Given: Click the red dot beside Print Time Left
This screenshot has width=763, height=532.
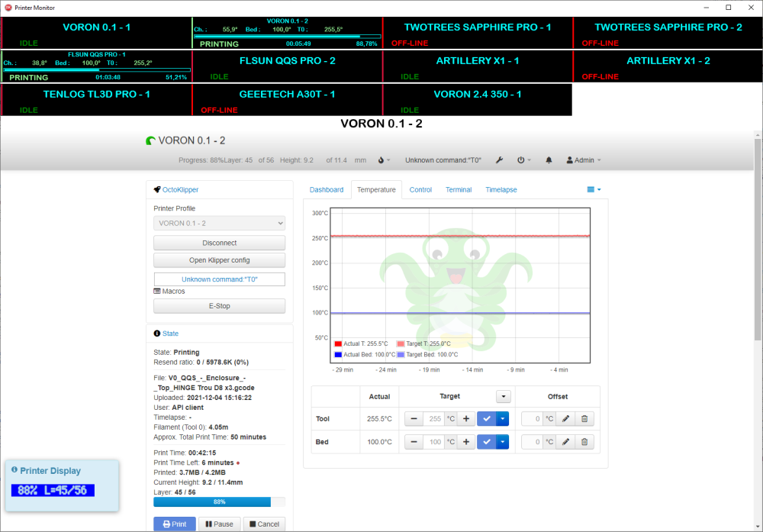Looking at the screenshot, I should pyautogui.click(x=238, y=463).
